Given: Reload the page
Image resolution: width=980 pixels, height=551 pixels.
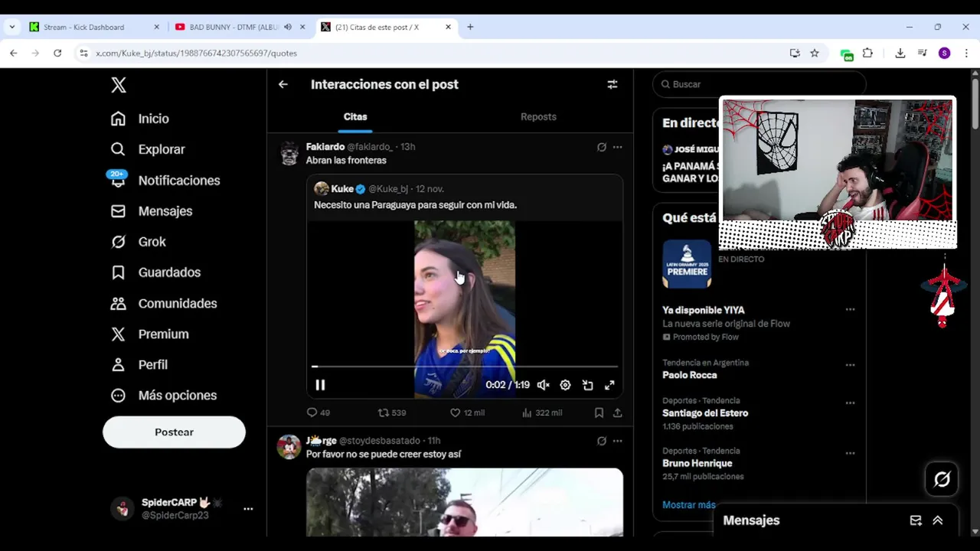Looking at the screenshot, I should point(57,53).
